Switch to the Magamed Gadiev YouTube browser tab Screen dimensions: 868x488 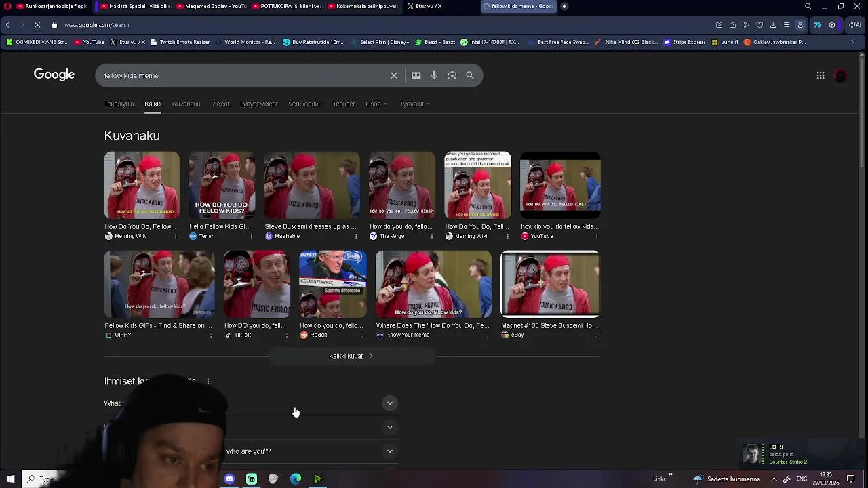[x=211, y=6]
